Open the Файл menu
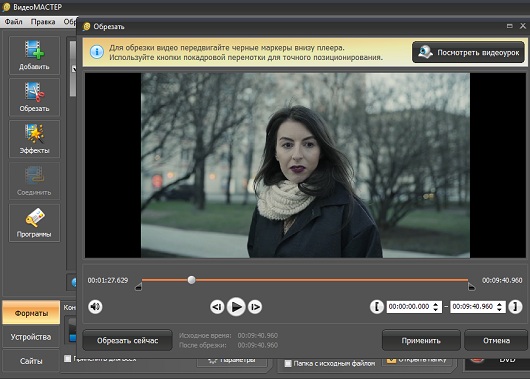 (x=14, y=22)
